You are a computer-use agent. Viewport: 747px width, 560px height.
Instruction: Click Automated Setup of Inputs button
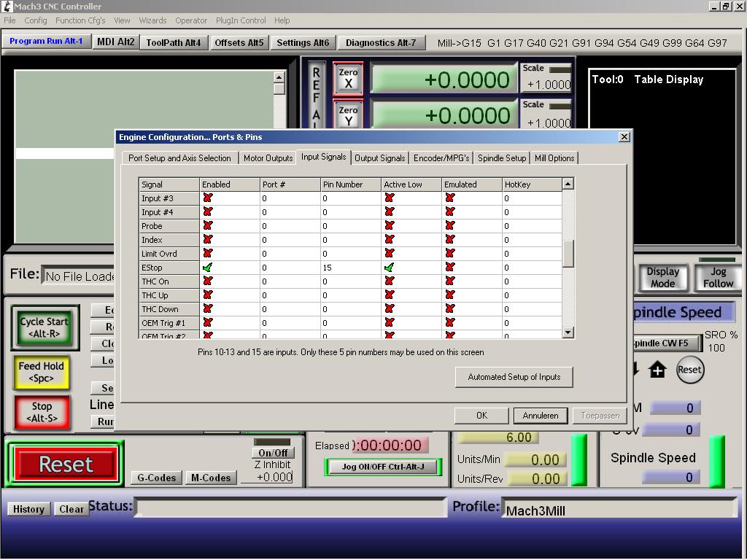pyautogui.click(x=514, y=377)
